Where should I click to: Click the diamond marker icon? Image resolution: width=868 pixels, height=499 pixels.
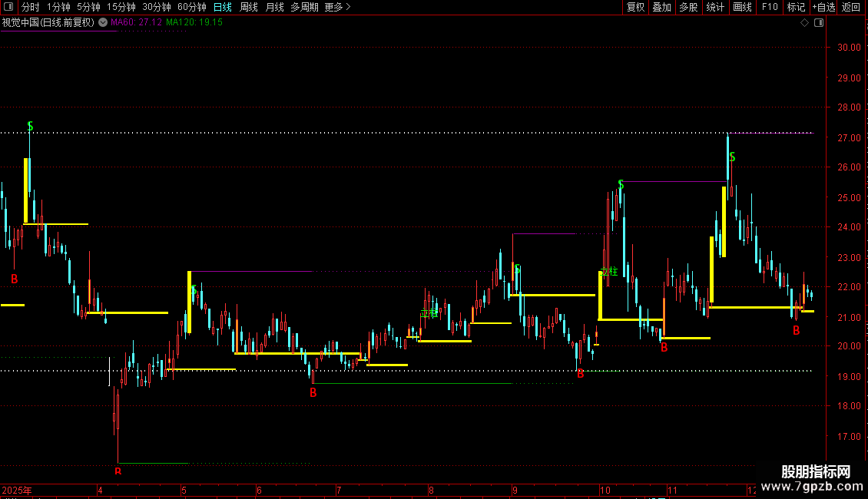[804, 23]
